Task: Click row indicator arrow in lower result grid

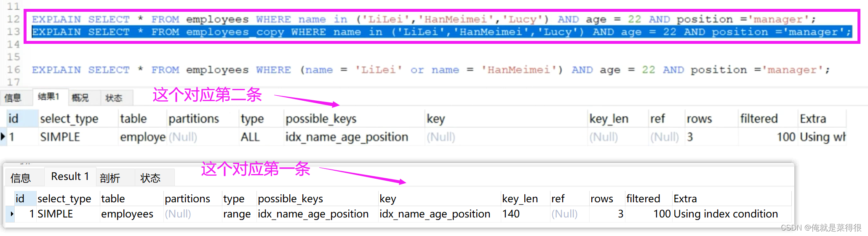Action: pos(12,214)
